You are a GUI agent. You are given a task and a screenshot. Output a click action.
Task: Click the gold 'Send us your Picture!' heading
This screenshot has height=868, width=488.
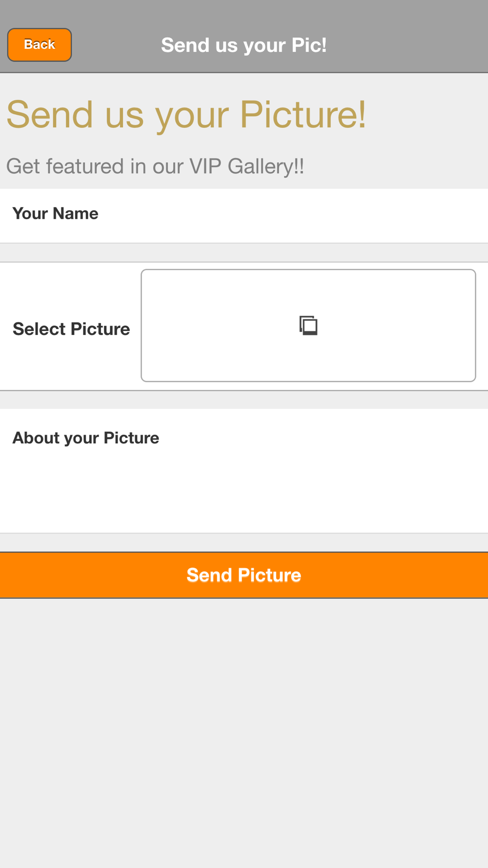(x=186, y=115)
